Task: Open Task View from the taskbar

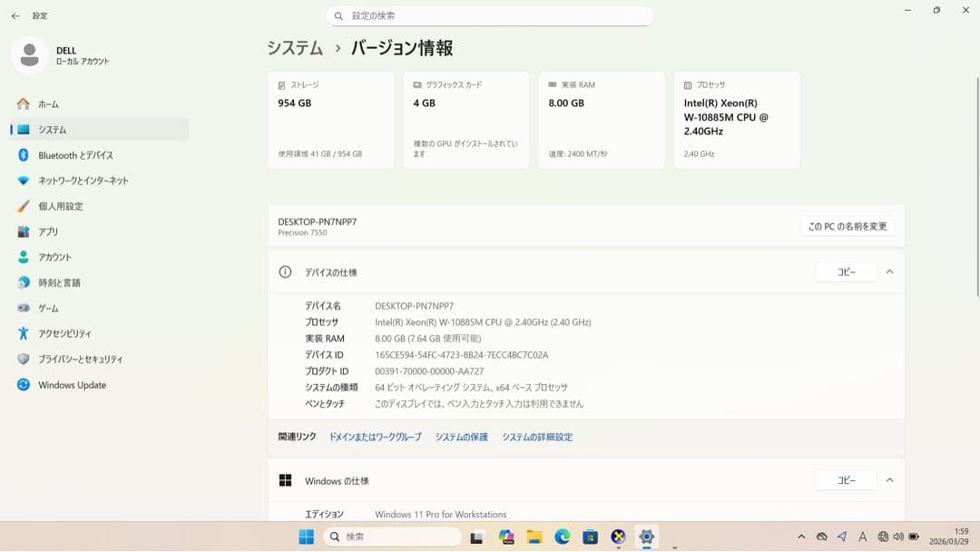Action: pyautogui.click(x=477, y=537)
